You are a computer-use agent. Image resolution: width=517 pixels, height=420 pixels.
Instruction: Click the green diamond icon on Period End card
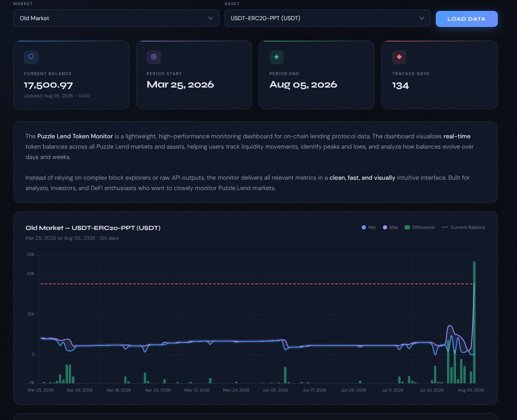(276, 57)
